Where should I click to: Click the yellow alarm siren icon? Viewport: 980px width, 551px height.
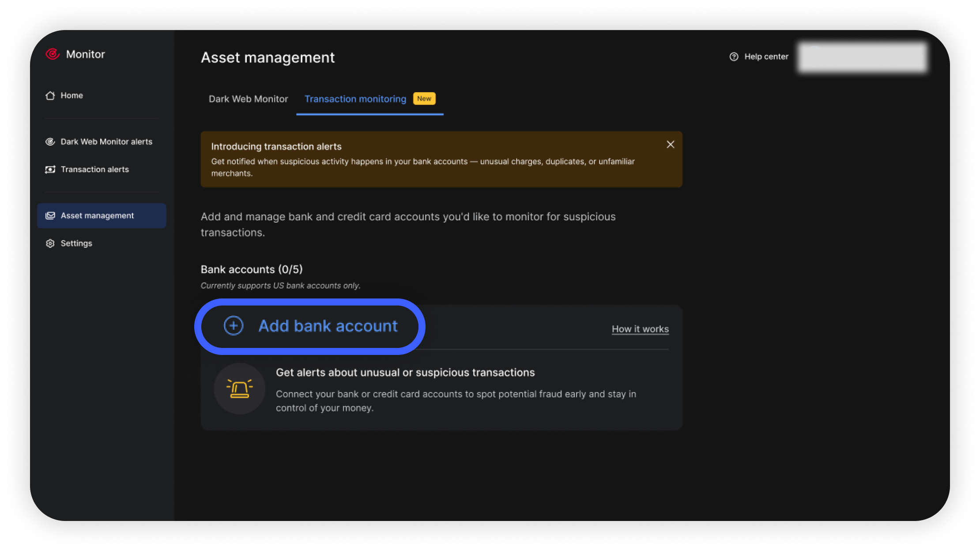click(x=239, y=389)
